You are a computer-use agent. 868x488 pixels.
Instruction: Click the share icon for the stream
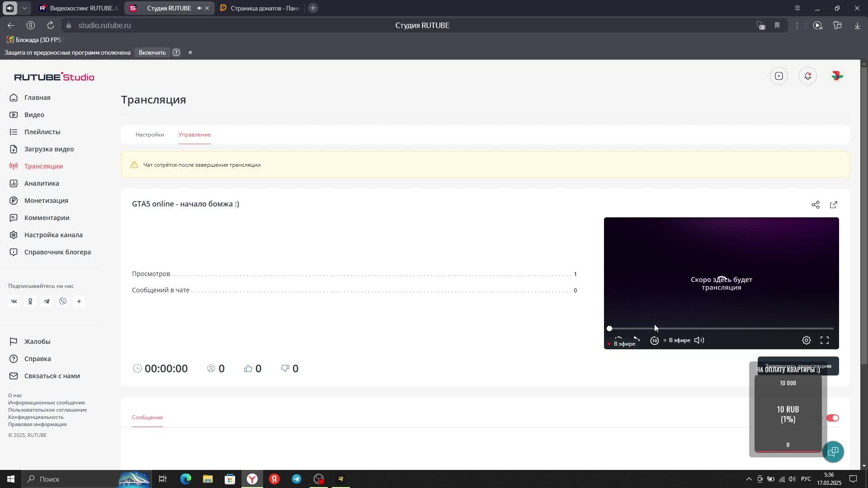(x=815, y=205)
